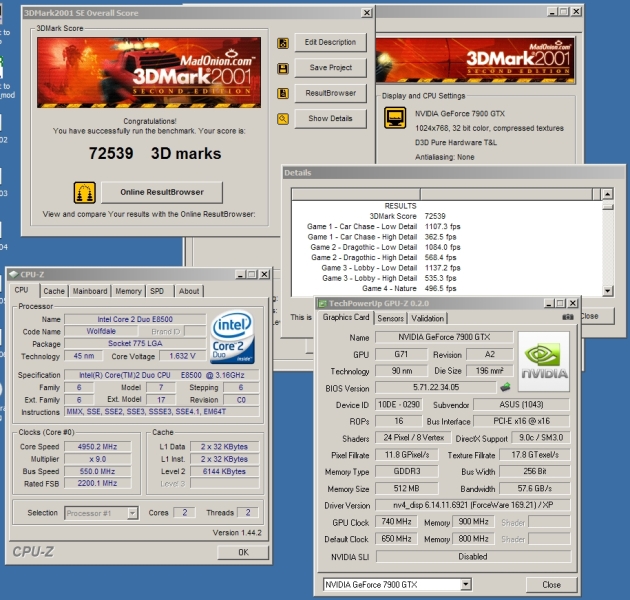
Task: Click the Level 2 cache value 6144 KBytes
Action: [224, 471]
